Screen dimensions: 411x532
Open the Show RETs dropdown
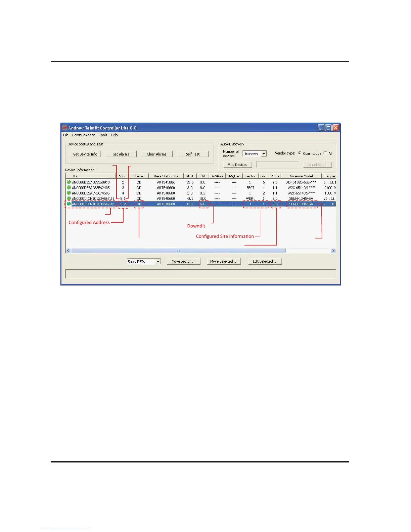[x=144, y=261]
